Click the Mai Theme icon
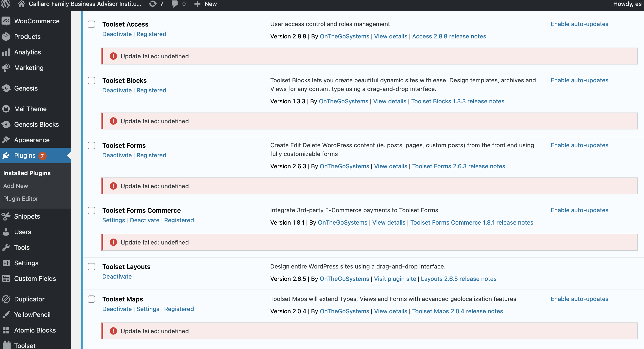Image resolution: width=644 pixels, height=349 pixels. pos(6,109)
